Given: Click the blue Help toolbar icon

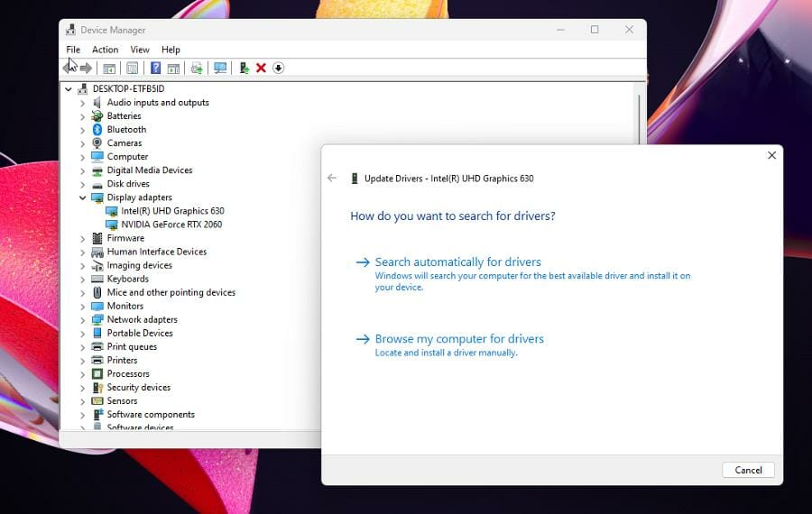Looking at the screenshot, I should click(x=155, y=68).
